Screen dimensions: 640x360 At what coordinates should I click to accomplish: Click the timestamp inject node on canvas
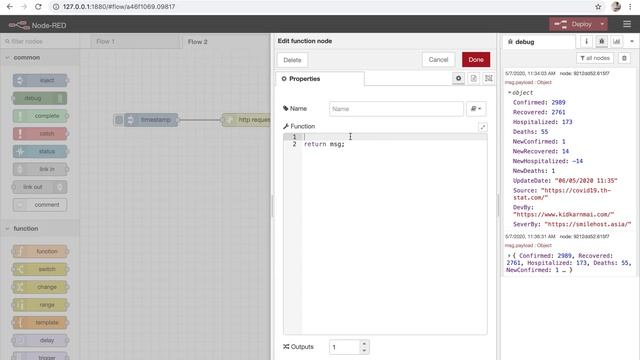coord(152,120)
